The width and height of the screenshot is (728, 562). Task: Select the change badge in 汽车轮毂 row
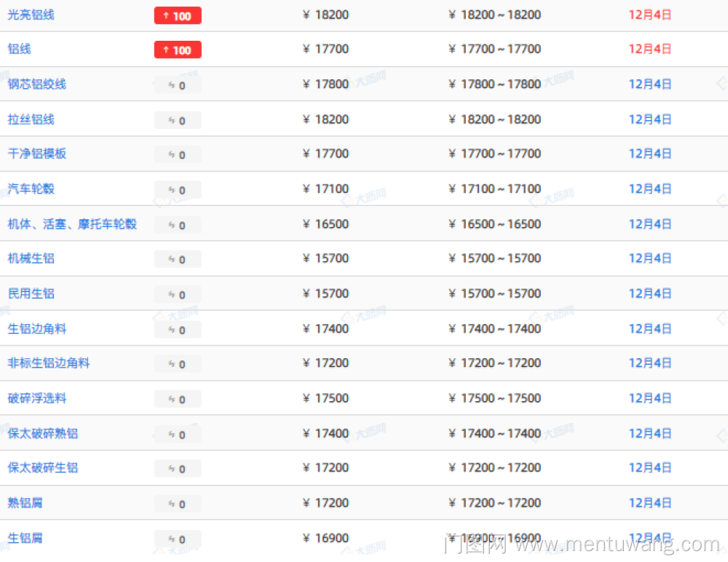click(178, 190)
